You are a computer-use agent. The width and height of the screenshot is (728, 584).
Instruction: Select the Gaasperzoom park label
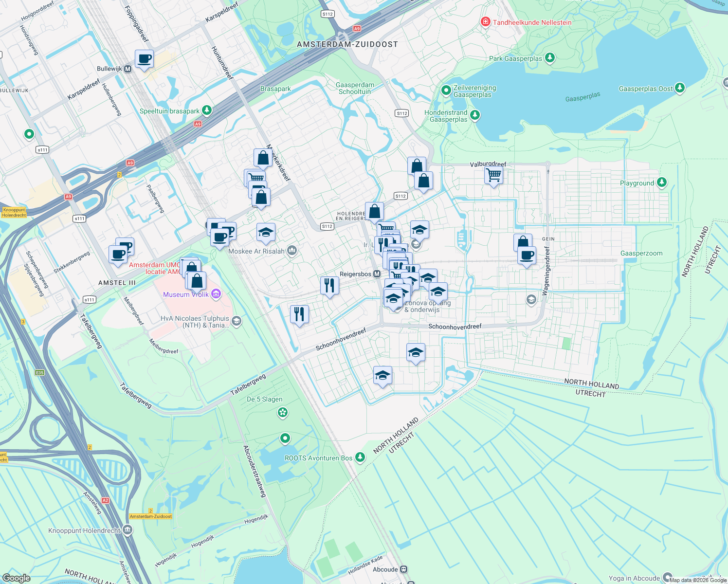click(641, 253)
